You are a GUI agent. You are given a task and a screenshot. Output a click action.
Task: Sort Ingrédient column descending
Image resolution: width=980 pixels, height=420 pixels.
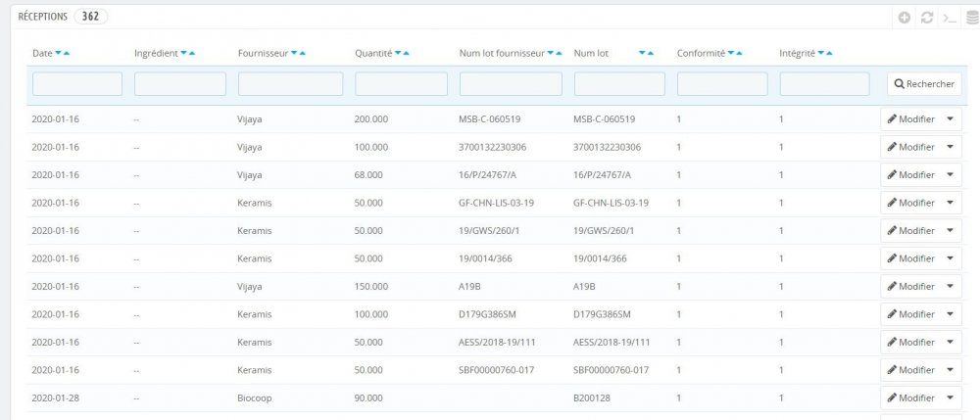(x=184, y=54)
